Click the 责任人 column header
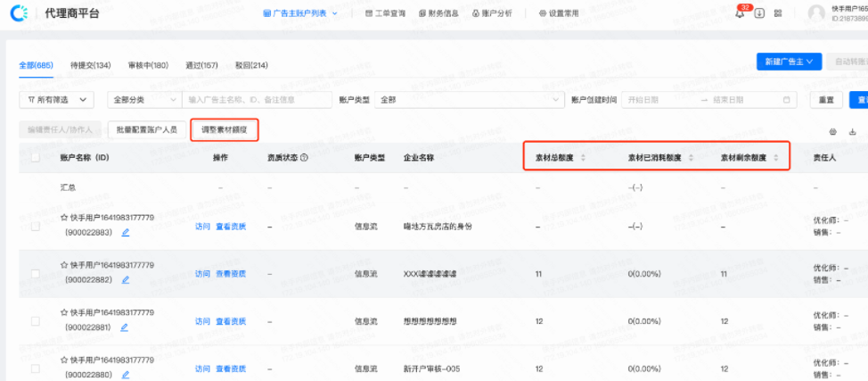Image resolution: width=868 pixels, height=381 pixels. click(824, 158)
